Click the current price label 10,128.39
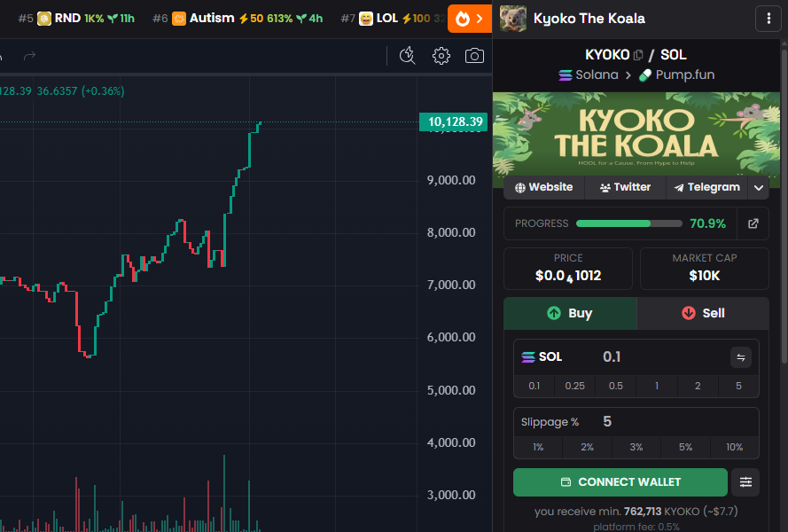Image resolution: width=788 pixels, height=532 pixels. point(453,121)
